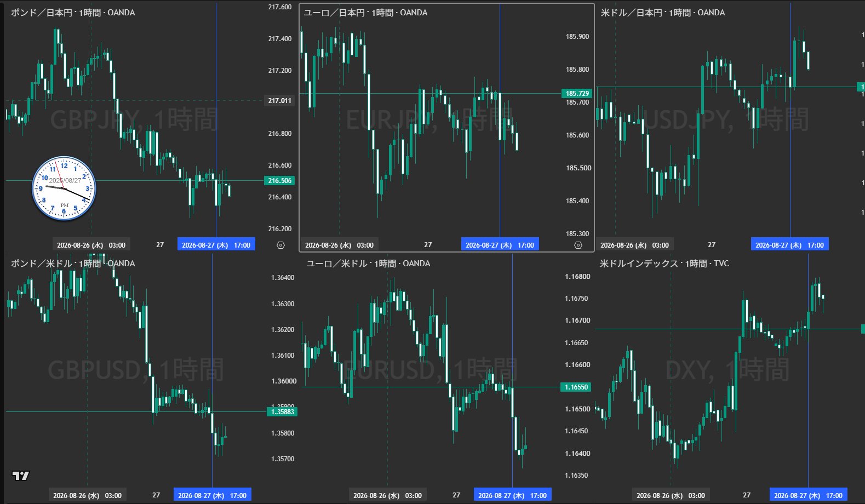The image size is (865, 504).
Task: Click 185.400 on the EURJPY price axis
Action: (x=577, y=201)
